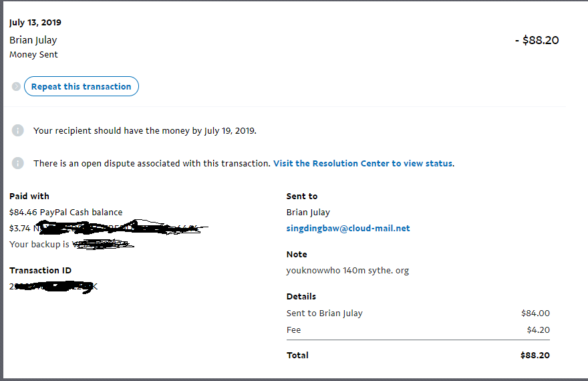This screenshot has height=381, width=588.
Task: Select the $84.46 PayPal Cash balance line
Action: pyautogui.click(x=66, y=212)
